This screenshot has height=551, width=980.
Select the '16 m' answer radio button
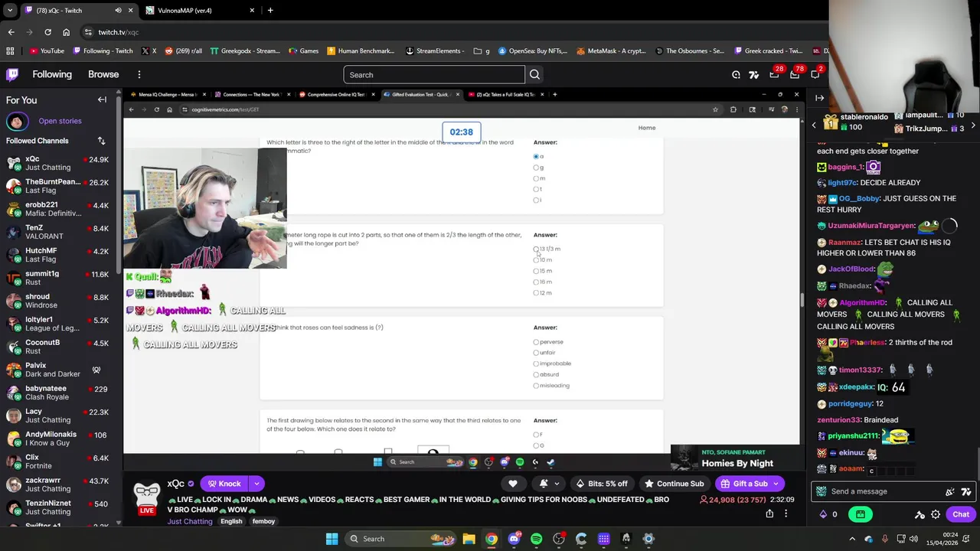pos(536,282)
